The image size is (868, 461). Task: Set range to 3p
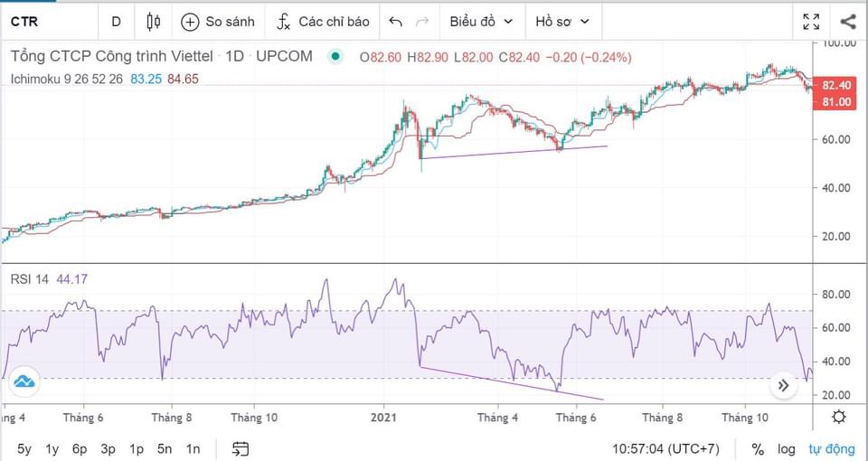click(108, 449)
